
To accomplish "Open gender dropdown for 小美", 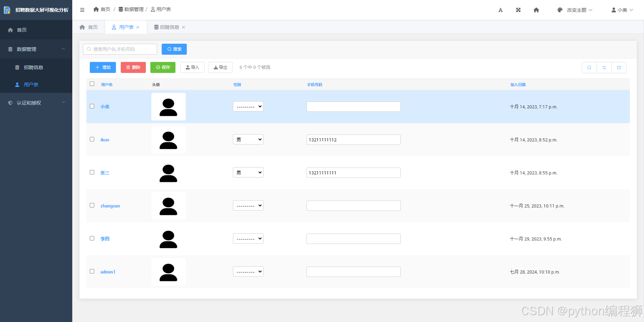I will click(x=248, y=106).
